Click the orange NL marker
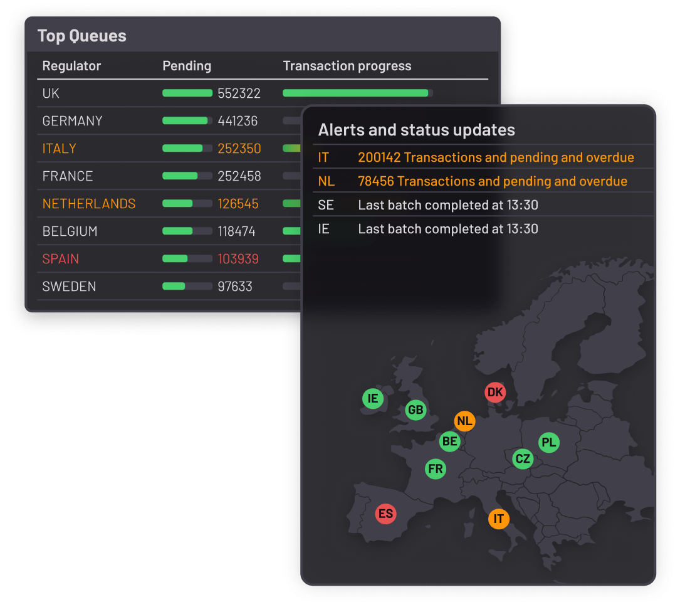 [464, 421]
